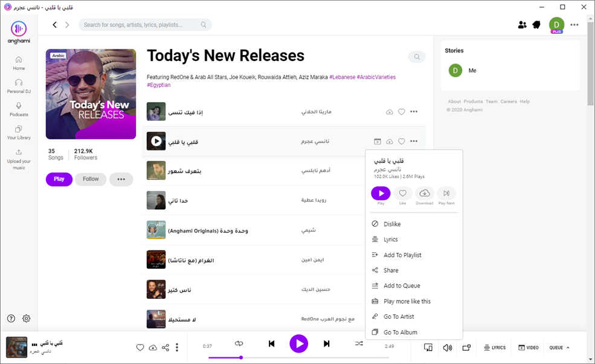Open the settings gear icon

26,319
